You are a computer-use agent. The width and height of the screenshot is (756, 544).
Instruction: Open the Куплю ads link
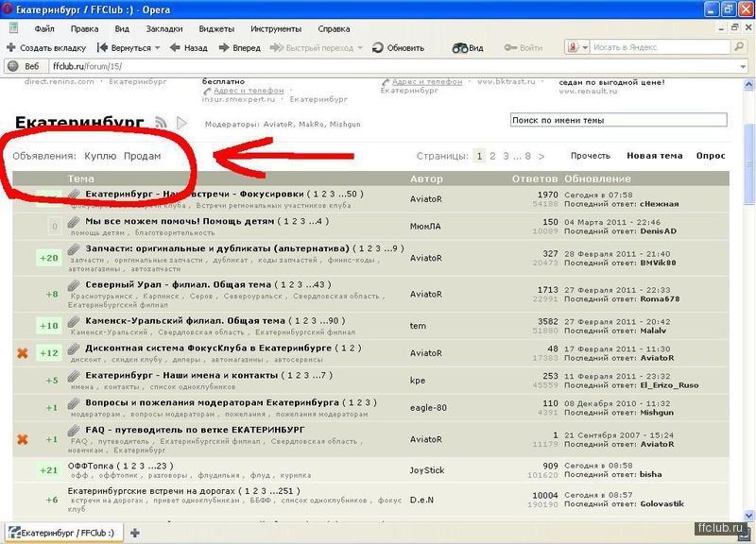[100, 156]
